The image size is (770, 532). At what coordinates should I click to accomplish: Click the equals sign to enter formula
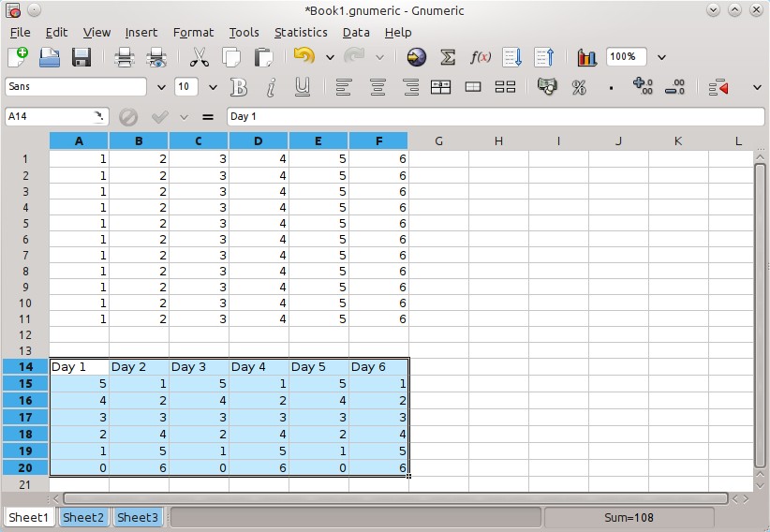[x=208, y=117]
